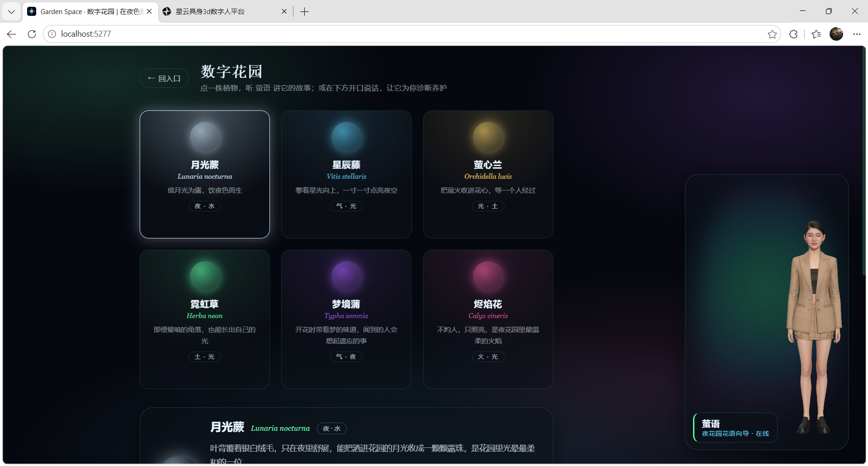Viewport: 868px width, 466px height.
Task: Select the 烬焰花 plant card
Action: (x=488, y=319)
